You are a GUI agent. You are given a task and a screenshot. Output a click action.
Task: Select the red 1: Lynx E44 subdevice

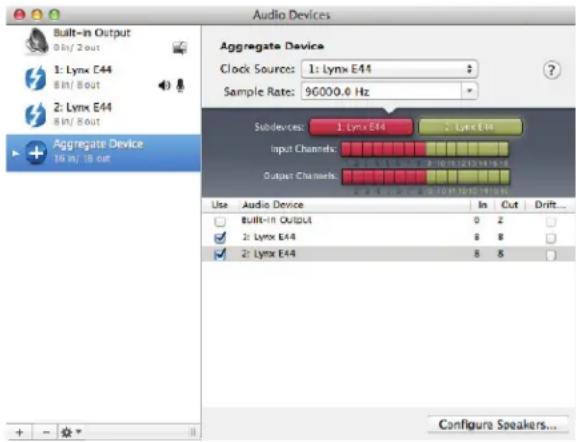click(x=361, y=127)
